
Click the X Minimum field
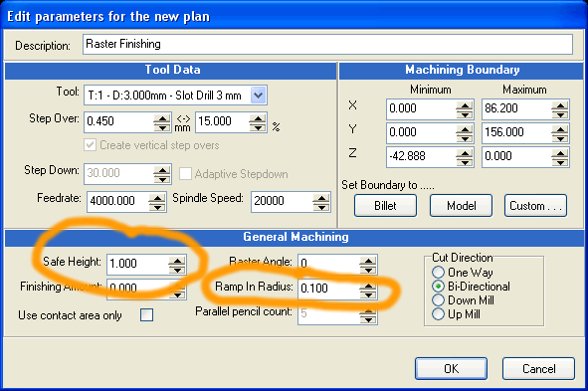[421, 109]
